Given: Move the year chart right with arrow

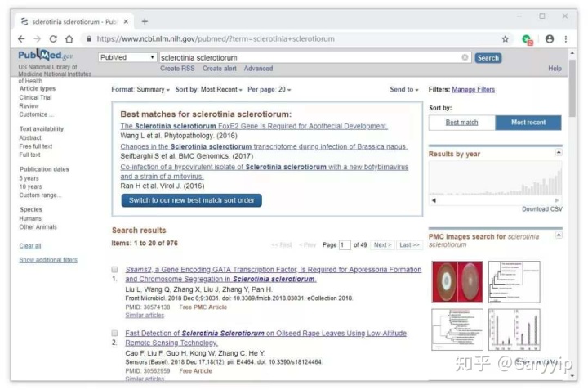Looking at the screenshot, I should click(557, 200).
